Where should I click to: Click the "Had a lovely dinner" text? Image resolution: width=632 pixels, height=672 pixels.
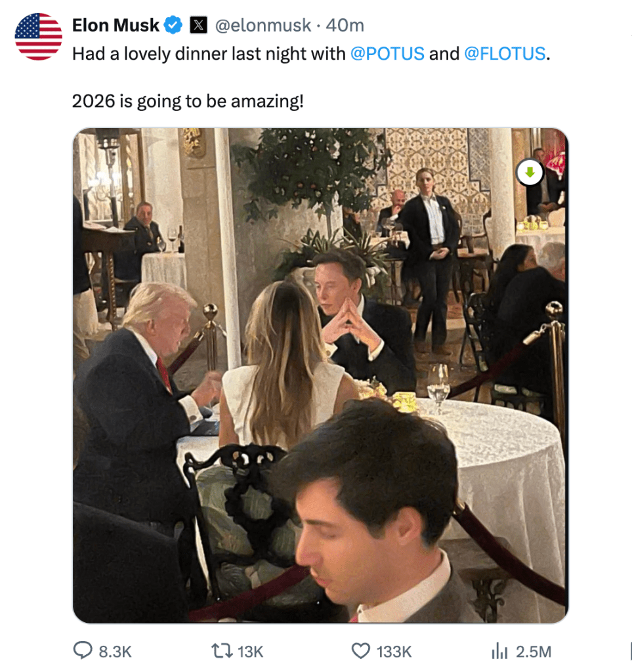click(150, 54)
